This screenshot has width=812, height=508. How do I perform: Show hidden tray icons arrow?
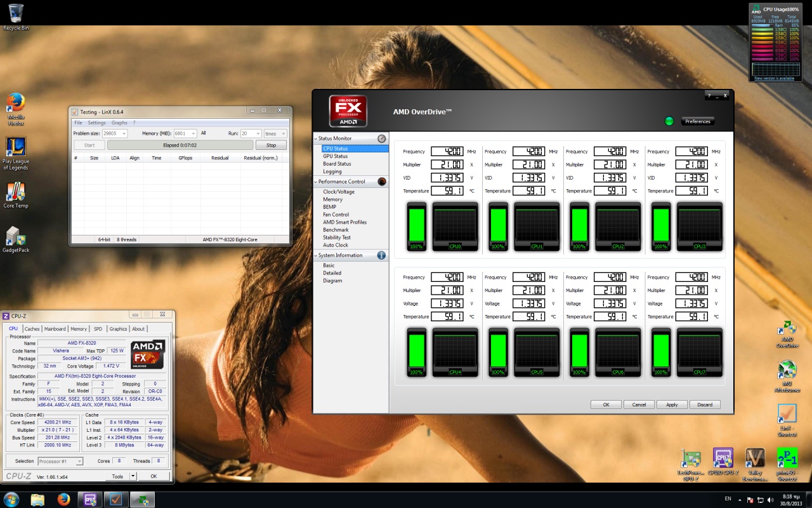(x=741, y=499)
